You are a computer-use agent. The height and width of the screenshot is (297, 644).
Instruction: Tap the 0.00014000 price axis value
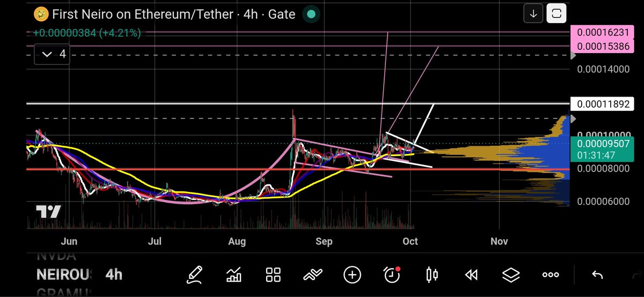[603, 69]
